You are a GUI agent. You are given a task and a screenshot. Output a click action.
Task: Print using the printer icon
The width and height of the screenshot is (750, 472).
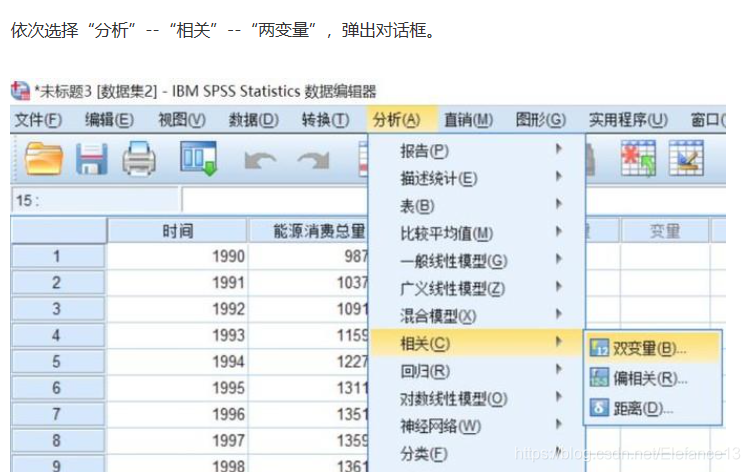coord(139,159)
